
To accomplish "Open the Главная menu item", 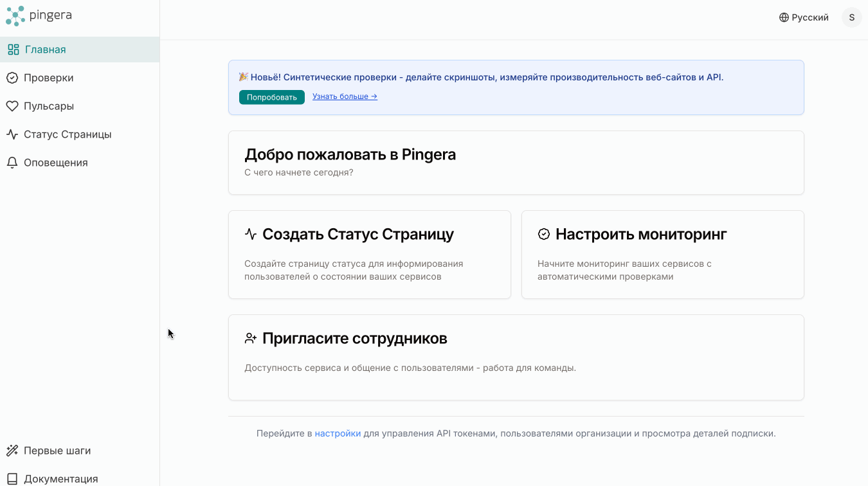I will [x=80, y=50].
